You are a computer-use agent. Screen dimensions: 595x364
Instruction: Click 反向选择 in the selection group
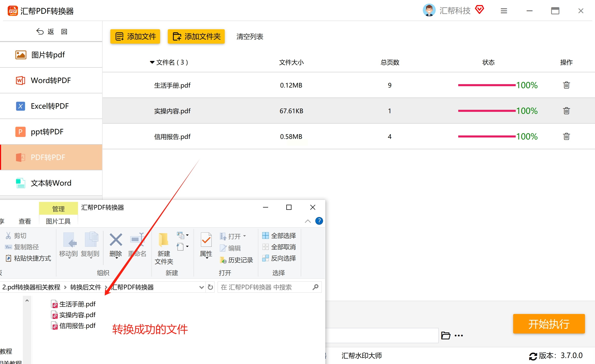click(279, 258)
